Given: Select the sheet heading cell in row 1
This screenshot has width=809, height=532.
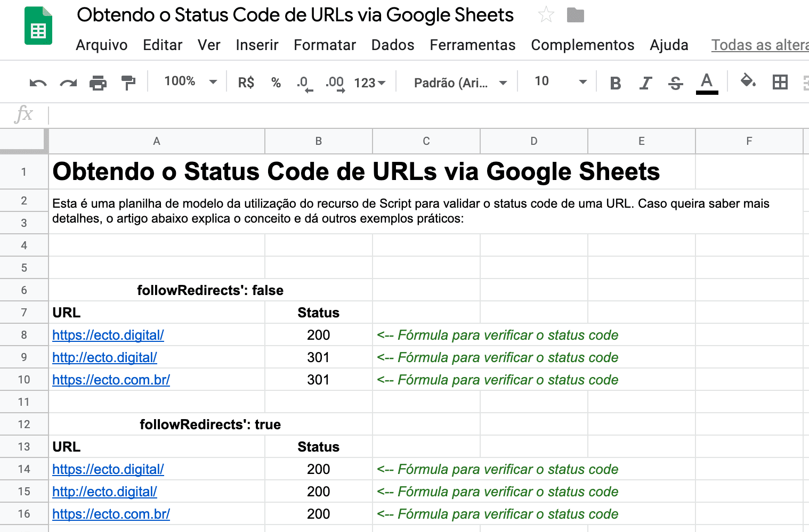Looking at the screenshot, I should tap(372, 171).
